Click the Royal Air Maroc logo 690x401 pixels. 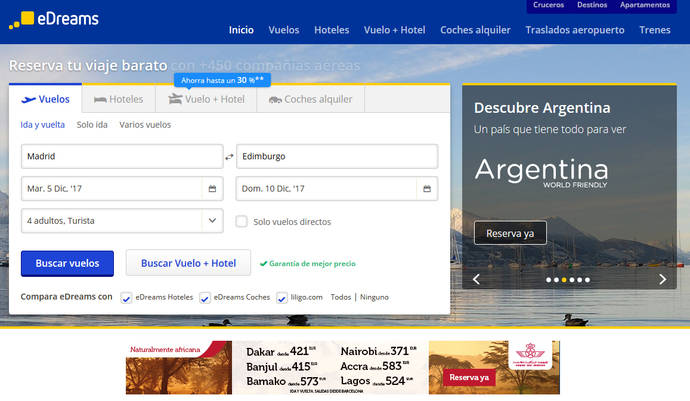click(530, 354)
